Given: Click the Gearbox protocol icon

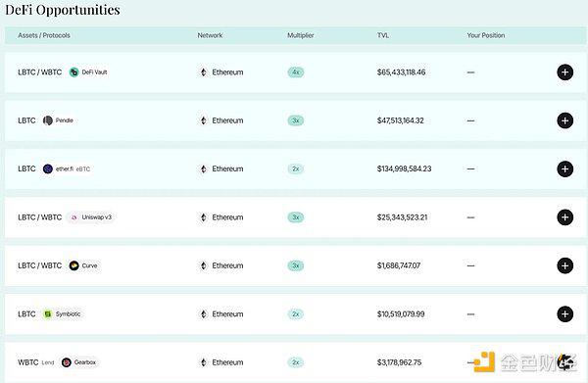Looking at the screenshot, I should (x=67, y=362).
